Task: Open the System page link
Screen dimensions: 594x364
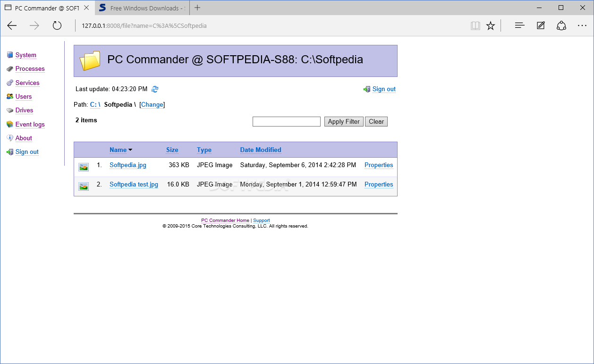Action: coord(25,55)
